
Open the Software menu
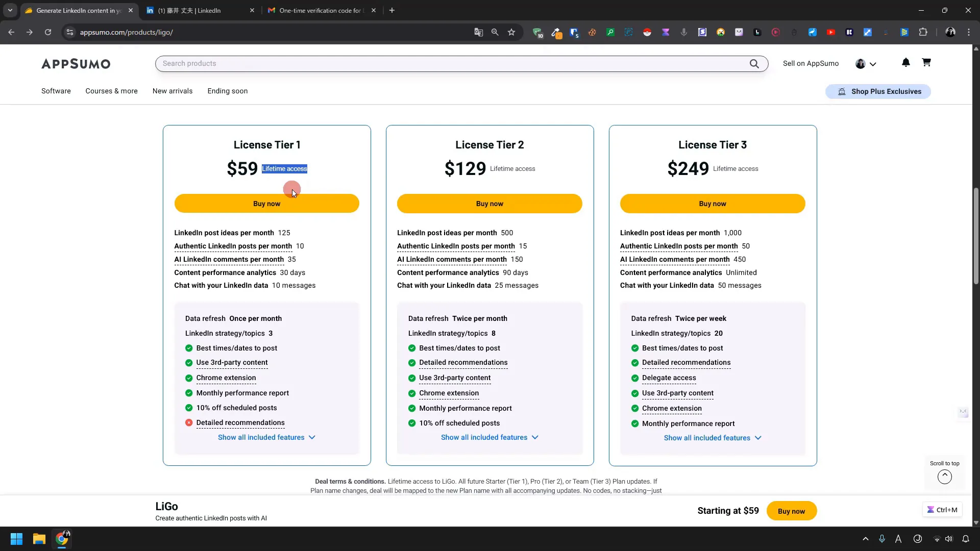tap(56, 91)
